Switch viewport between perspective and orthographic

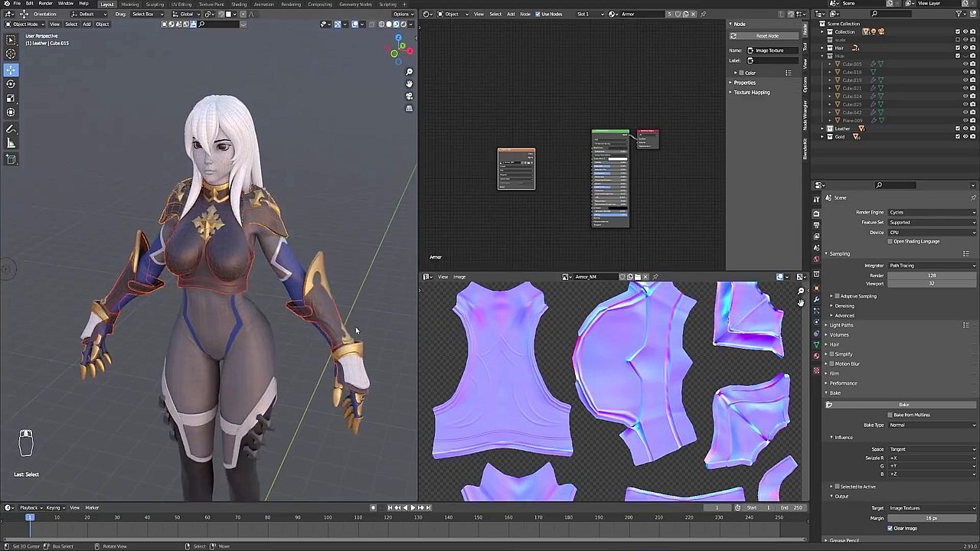click(409, 108)
